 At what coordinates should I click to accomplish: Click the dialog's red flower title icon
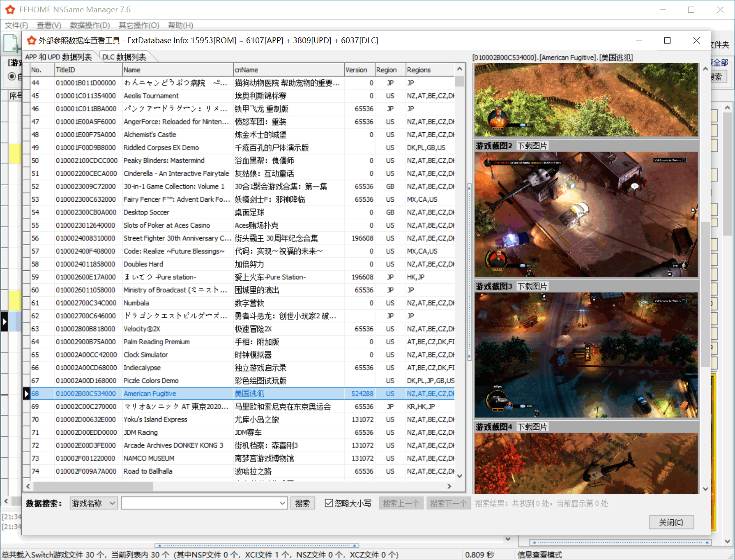[x=31, y=40]
